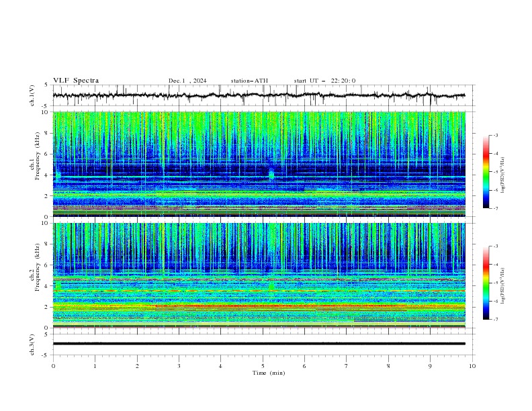The width and height of the screenshot is (532, 411).
Task: Click the ch.3 flat black waveform trace
Action: click(x=259, y=344)
